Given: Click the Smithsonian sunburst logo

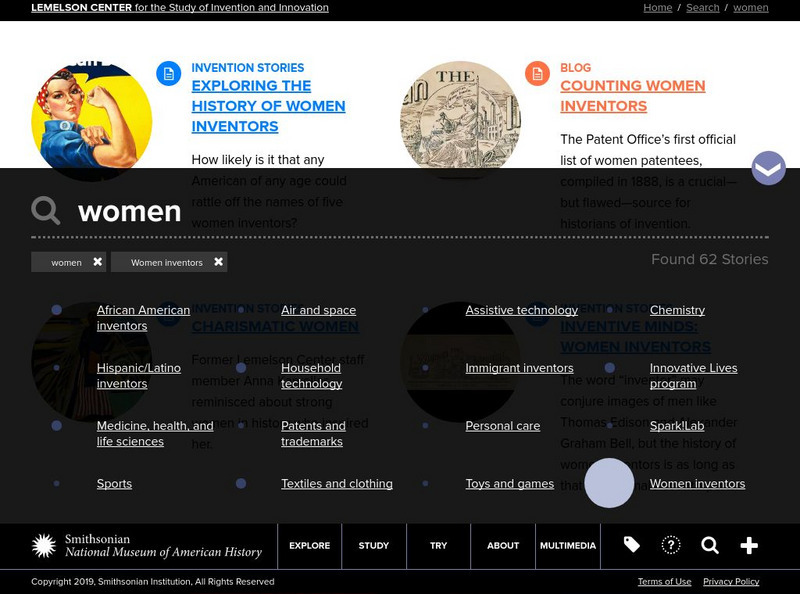Looking at the screenshot, I should (x=44, y=545).
